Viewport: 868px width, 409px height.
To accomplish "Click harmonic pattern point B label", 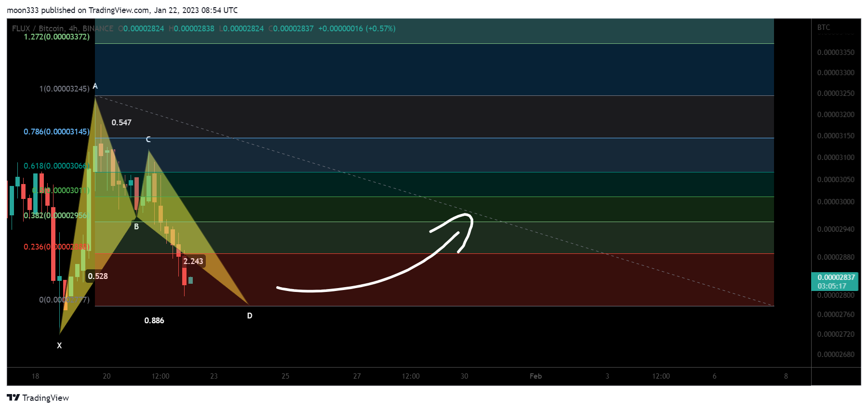I will 136,226.
